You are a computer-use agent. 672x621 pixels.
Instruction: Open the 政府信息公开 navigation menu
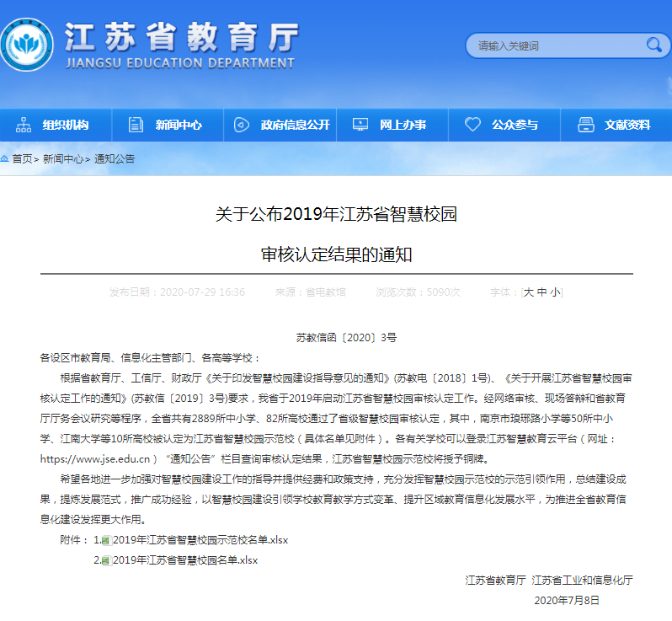[295, 125]
